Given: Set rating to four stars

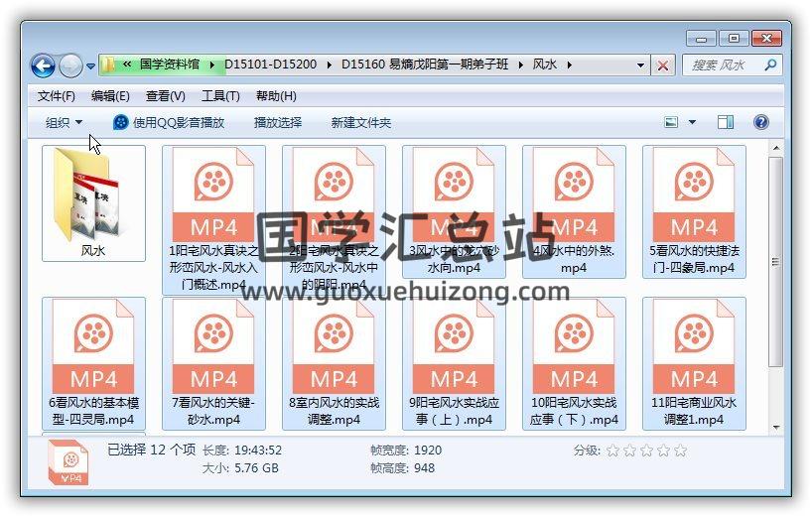Looking at the screenshot, I should [663, 451].
